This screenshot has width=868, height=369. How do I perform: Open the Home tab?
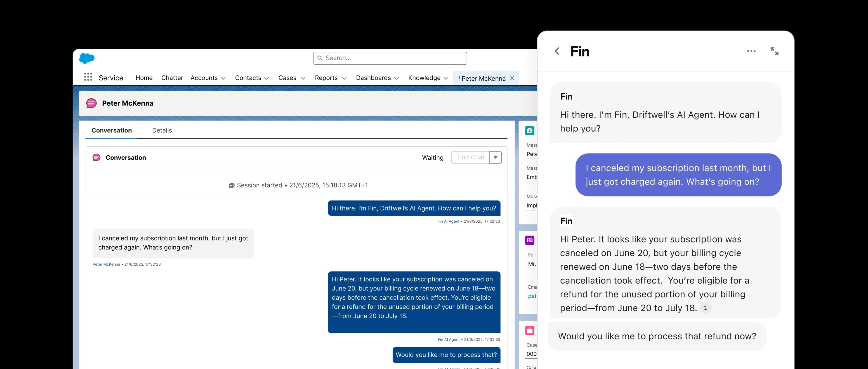tap(144, 78)
